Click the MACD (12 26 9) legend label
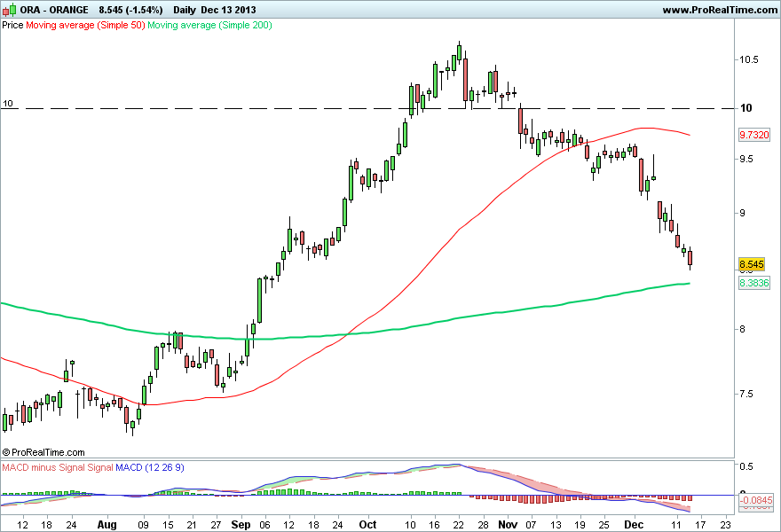 (x=150, y=467)
